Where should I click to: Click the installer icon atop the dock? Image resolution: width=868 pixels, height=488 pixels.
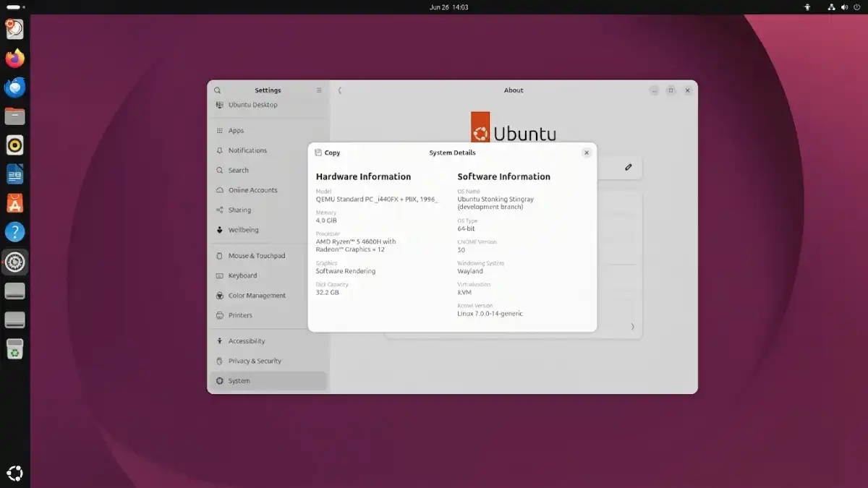pyautogui.click(x=14, y=29)
